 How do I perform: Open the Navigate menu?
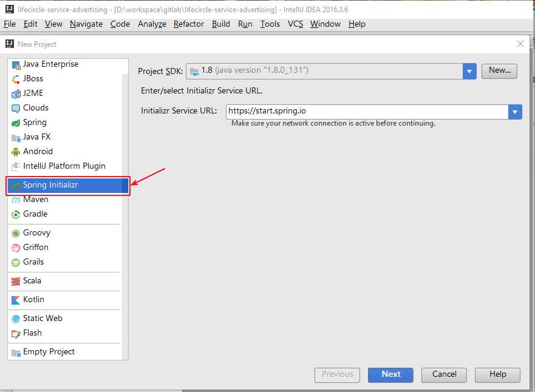[x=86, y=24]
